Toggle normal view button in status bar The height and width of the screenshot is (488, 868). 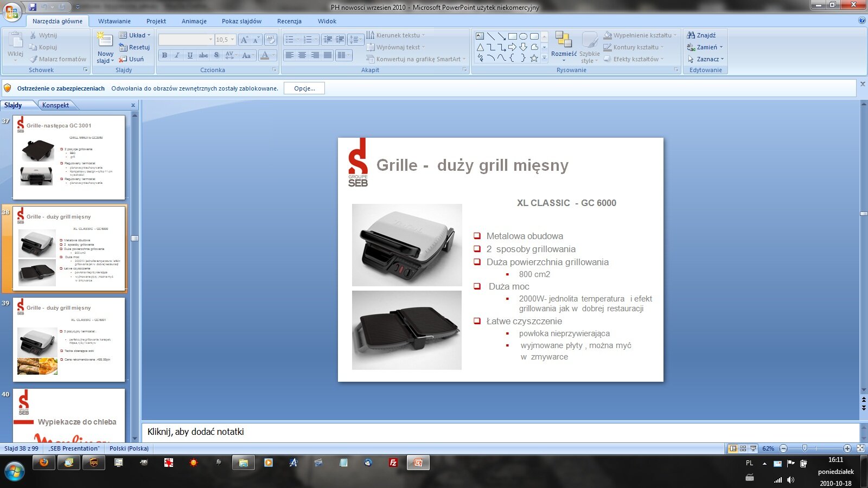733,448
